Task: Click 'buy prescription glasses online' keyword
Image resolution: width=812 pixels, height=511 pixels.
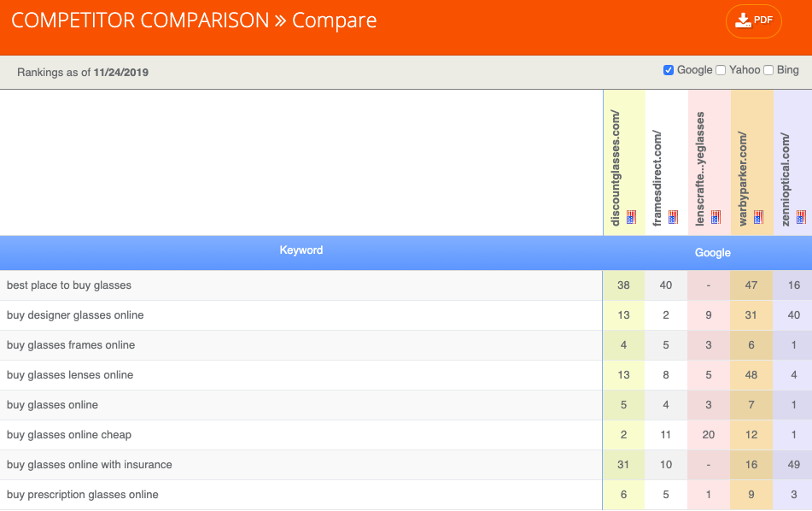Action: (x=82, y=495)
